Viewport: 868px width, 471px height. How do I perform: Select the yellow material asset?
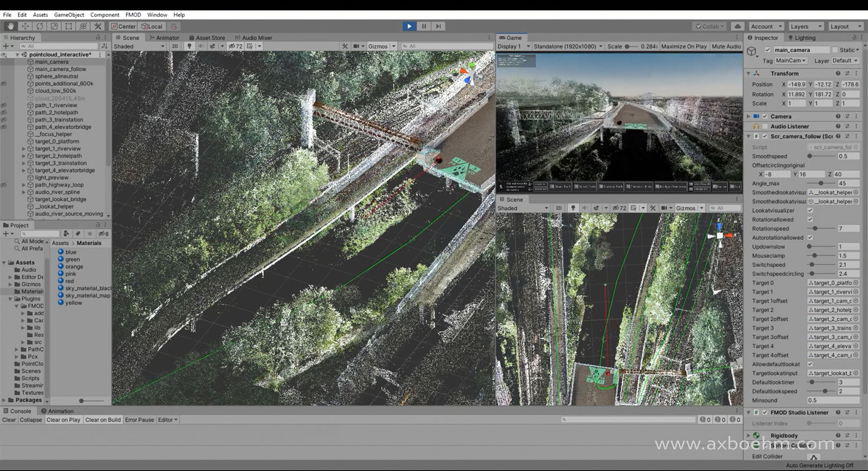coord(73,303)
